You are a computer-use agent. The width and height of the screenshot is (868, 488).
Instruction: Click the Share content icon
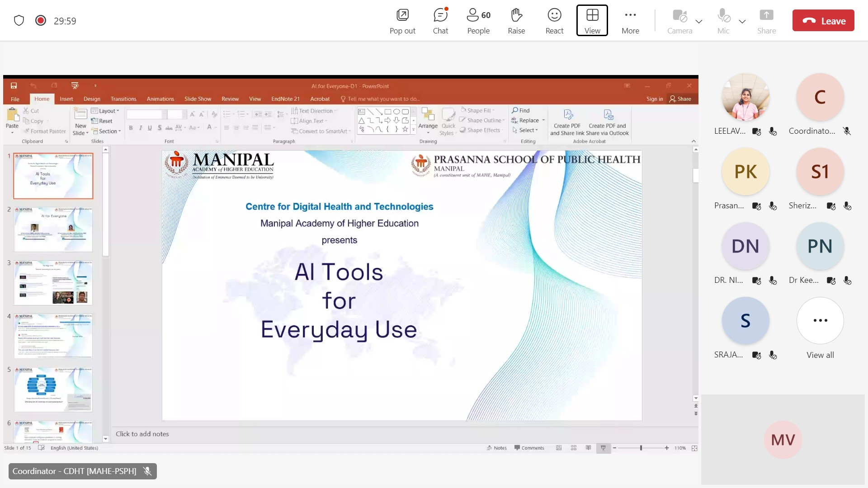pyautogui.click(x=766, y=21)
